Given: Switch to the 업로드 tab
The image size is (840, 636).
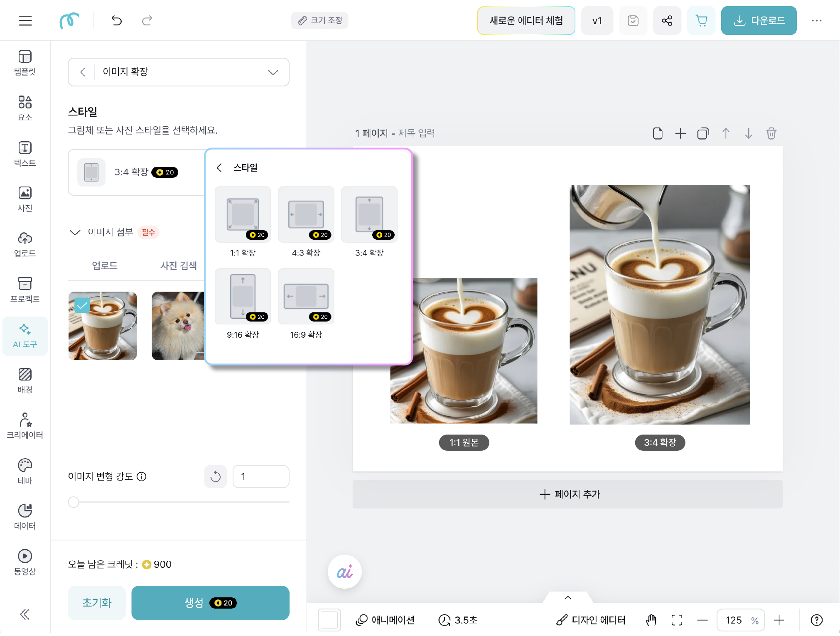Looking at the screenshot, I should tap(105, 265).
